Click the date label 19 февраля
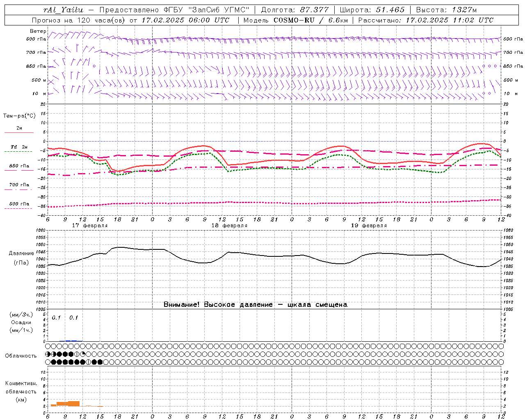This screenshot has height=420, width=525. (369, 226)
